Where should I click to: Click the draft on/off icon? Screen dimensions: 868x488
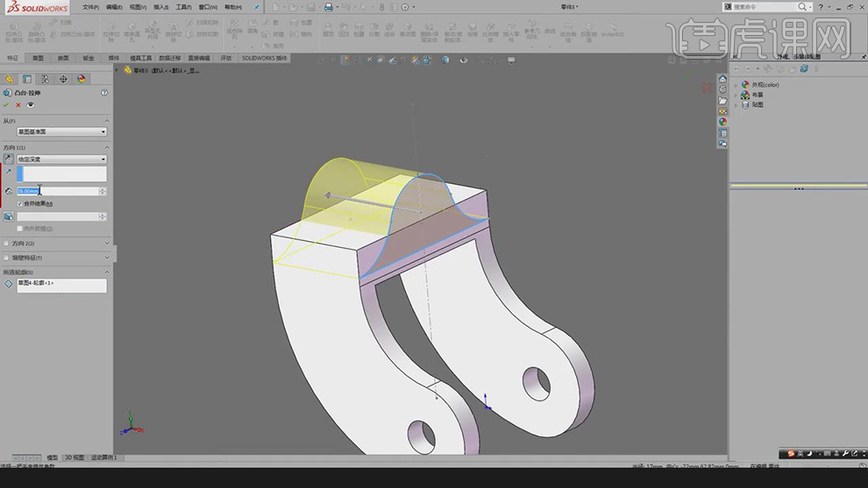point(9,216)
